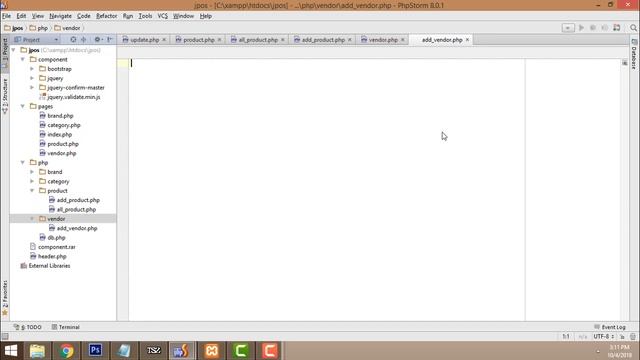The image size is (640, 360).
Task: Expand the bootstrap folder
Action: (x=32, y=69)
